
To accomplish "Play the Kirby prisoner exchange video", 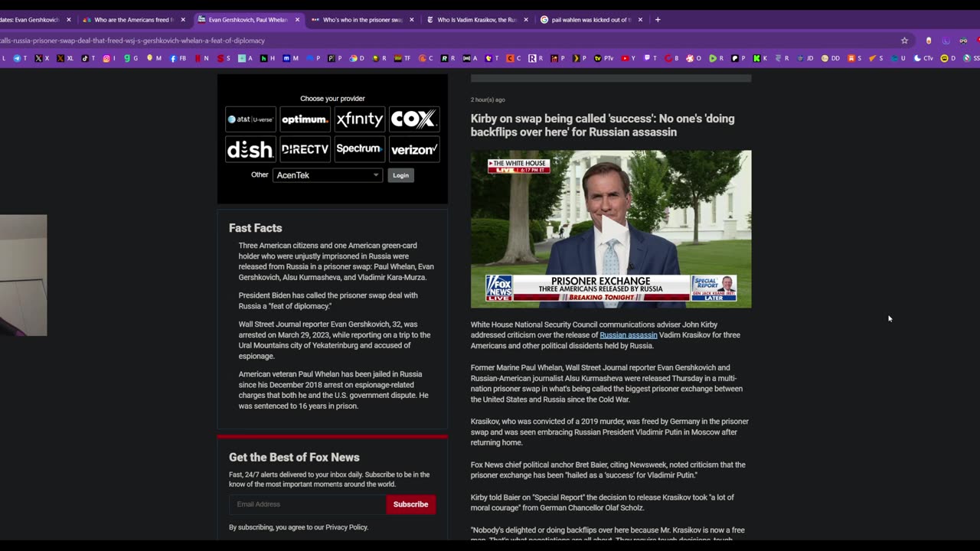I will [x=611, y=229].
